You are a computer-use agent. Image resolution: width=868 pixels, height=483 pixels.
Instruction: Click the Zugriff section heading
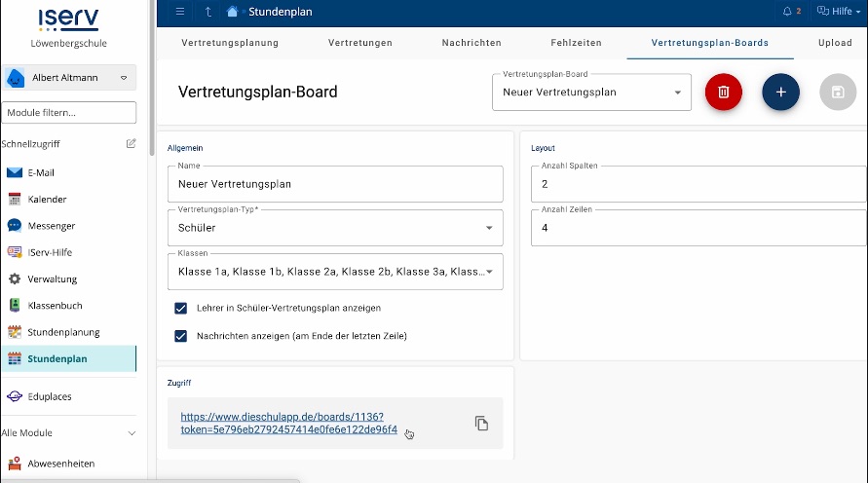click(179, 383)
